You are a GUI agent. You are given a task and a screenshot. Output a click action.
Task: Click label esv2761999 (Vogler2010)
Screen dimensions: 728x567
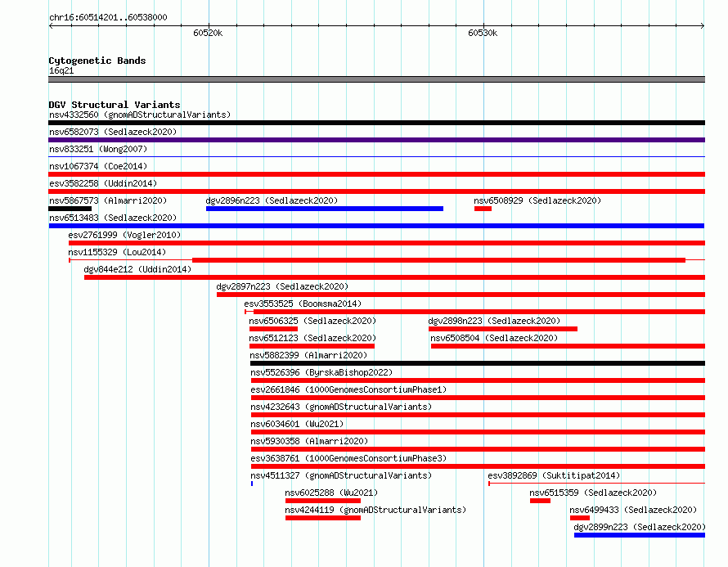pyautogui.click(x=124, y=235)
